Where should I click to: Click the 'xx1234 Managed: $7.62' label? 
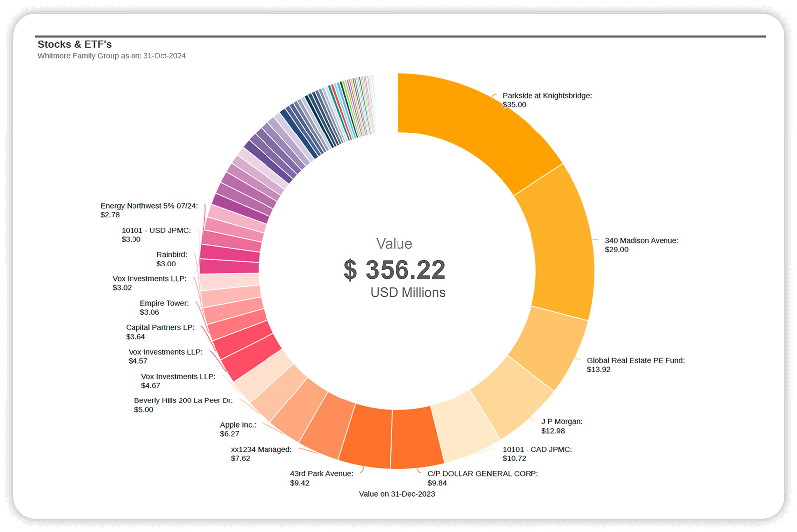click(x=261, y=454)
